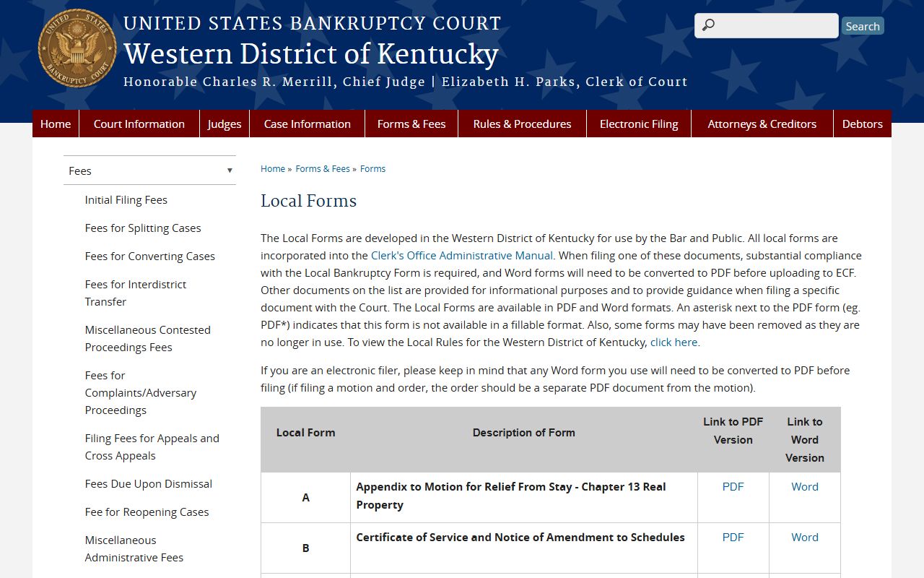Open the Electronic Filing menu
The height and width of the screenshot is (578, 924).
point(639,124)
